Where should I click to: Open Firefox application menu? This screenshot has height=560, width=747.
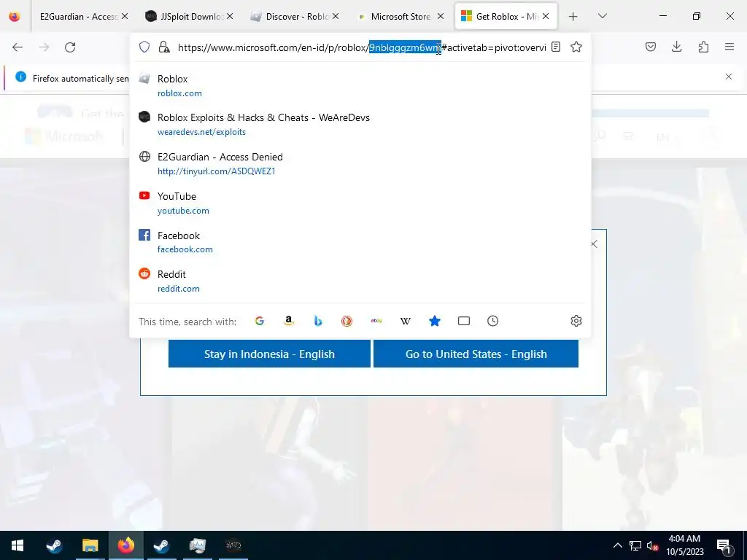point(729,47)
